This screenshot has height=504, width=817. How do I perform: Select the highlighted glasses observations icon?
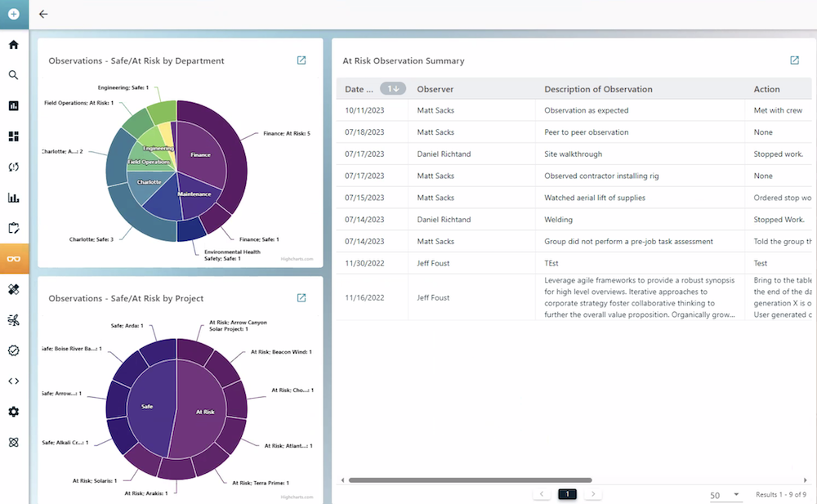[x=14, y=258]
